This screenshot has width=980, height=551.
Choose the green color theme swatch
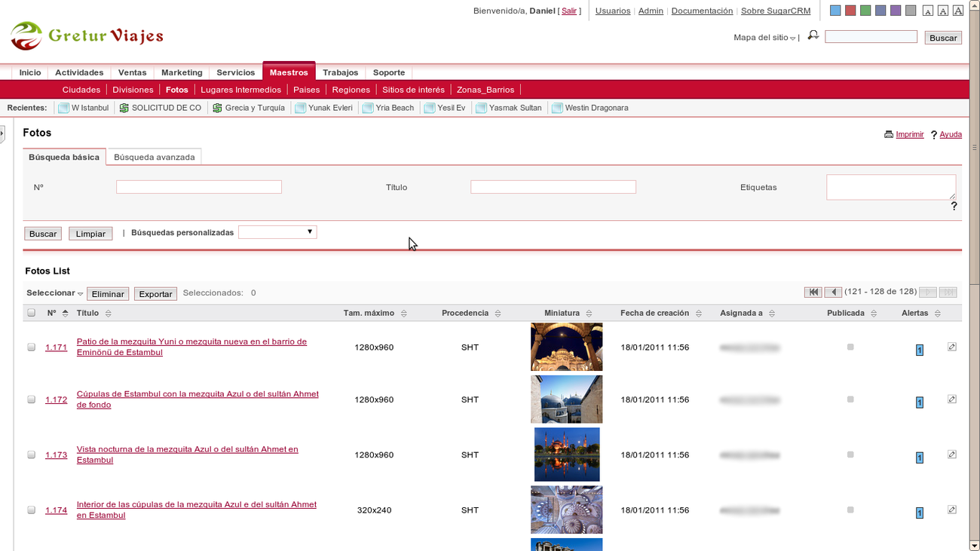click(865, 11)
